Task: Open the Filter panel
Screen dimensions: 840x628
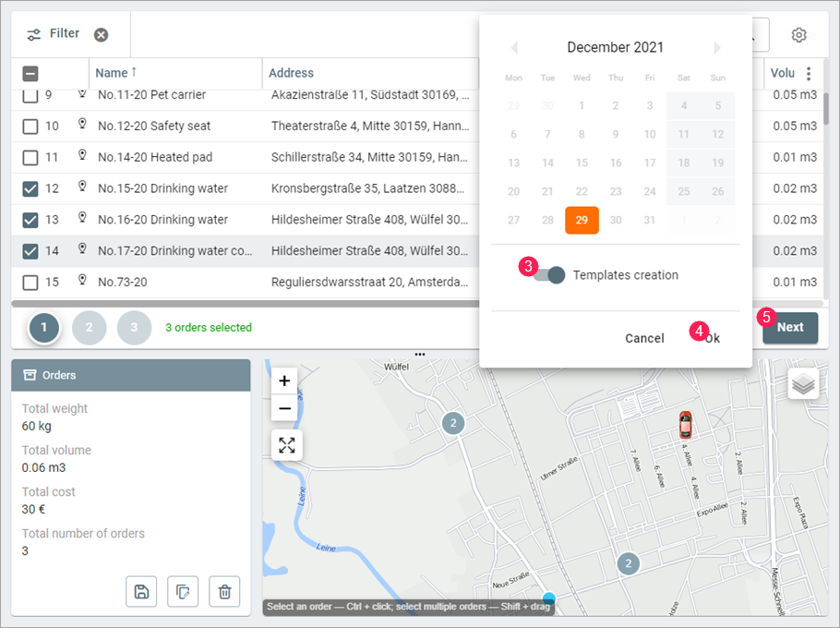Action: [54, 34]
